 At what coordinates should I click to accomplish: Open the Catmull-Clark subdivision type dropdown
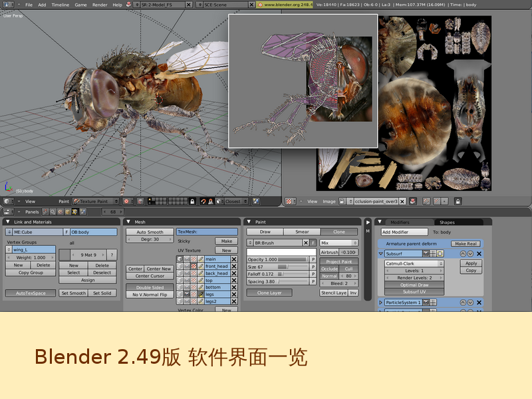click(x=414, y=263)
